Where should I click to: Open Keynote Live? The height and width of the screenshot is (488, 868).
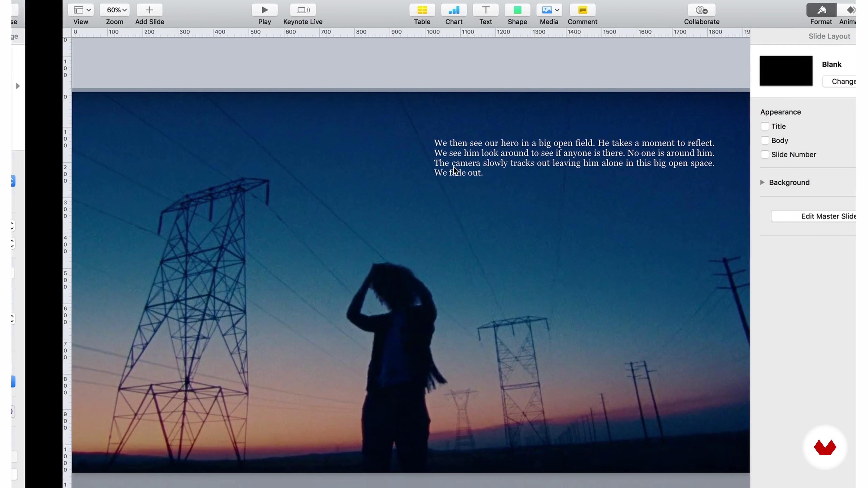tap(303, 10)
